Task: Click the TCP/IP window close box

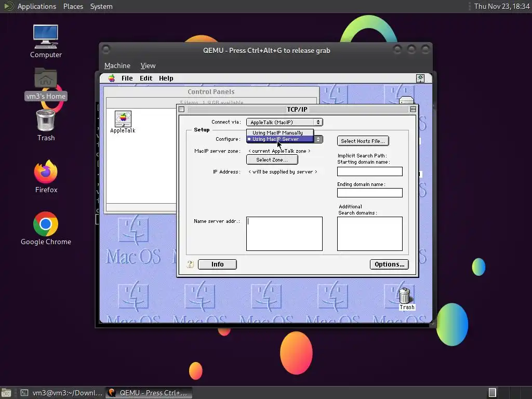Action: click(181, 109)
